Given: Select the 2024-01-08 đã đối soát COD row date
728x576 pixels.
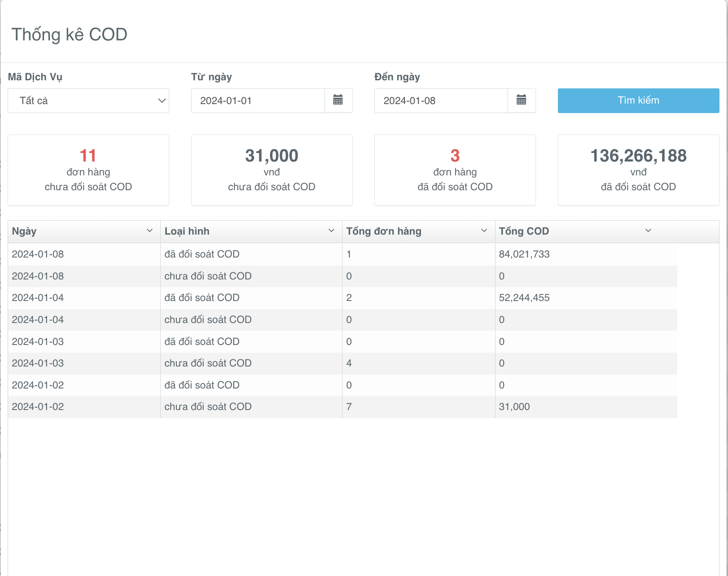Looking at the screenshot, I should (x=38, y=254).
